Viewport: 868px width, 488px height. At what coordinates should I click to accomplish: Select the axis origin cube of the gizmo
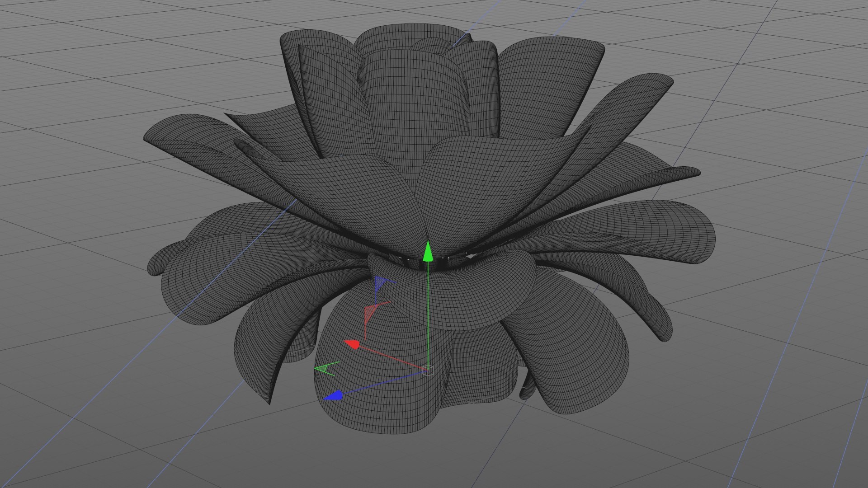tap(429, 371)
